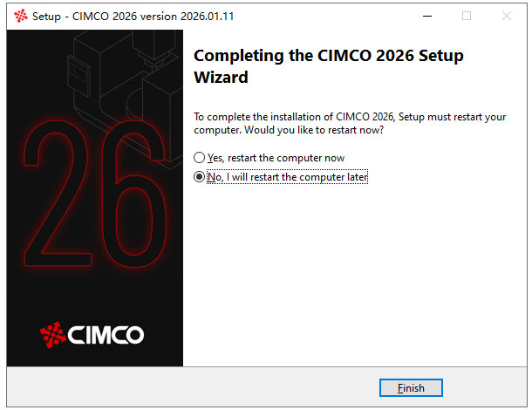Viewport: 532px width, 410px height.
Task: Click the "Yes, restart the computer now" label text
Action: [x=276, y=158]
